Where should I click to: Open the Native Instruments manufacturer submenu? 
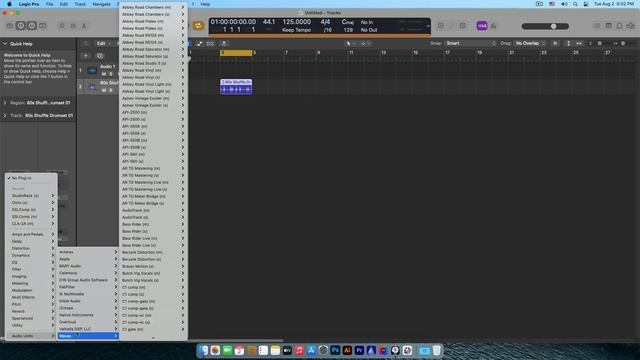point(88,315)
